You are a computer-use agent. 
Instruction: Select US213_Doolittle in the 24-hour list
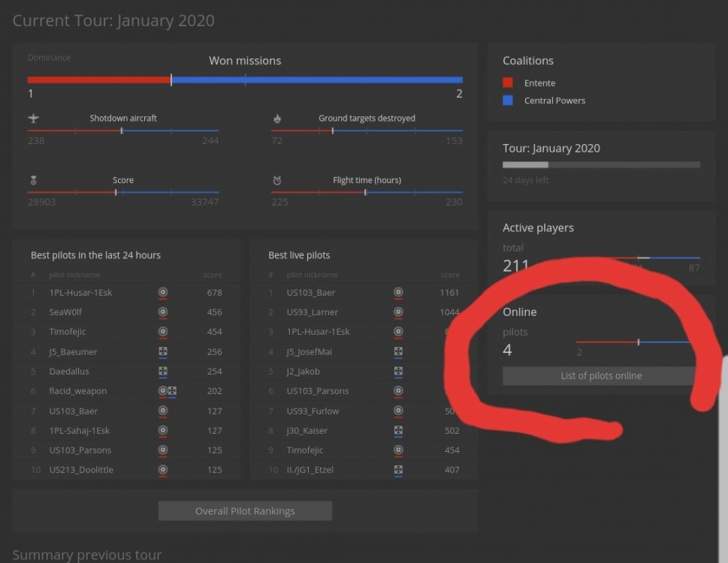80,470
